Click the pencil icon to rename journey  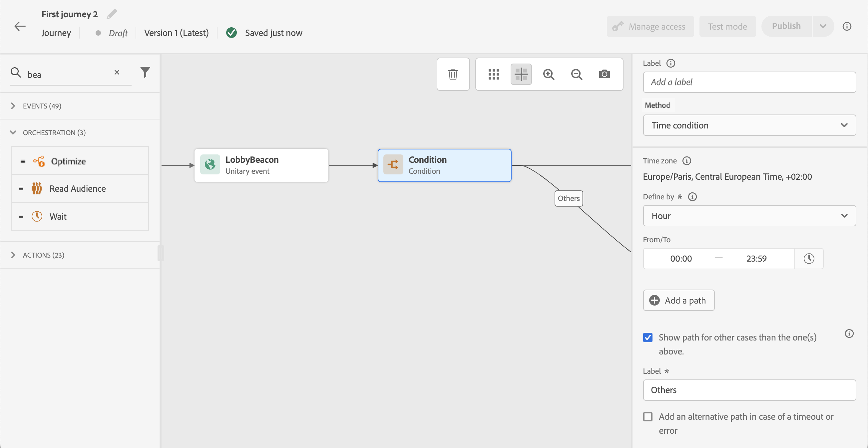[x=112, y=14]
